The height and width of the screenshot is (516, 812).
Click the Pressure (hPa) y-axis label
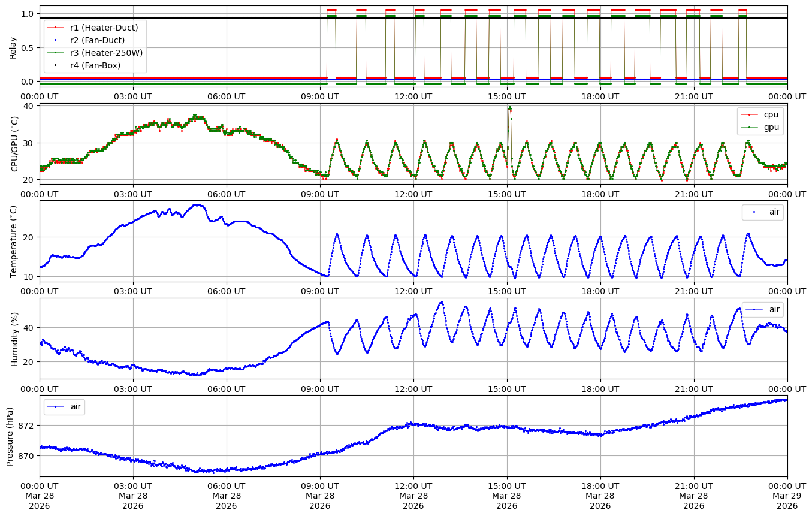(x=10, y=436)
